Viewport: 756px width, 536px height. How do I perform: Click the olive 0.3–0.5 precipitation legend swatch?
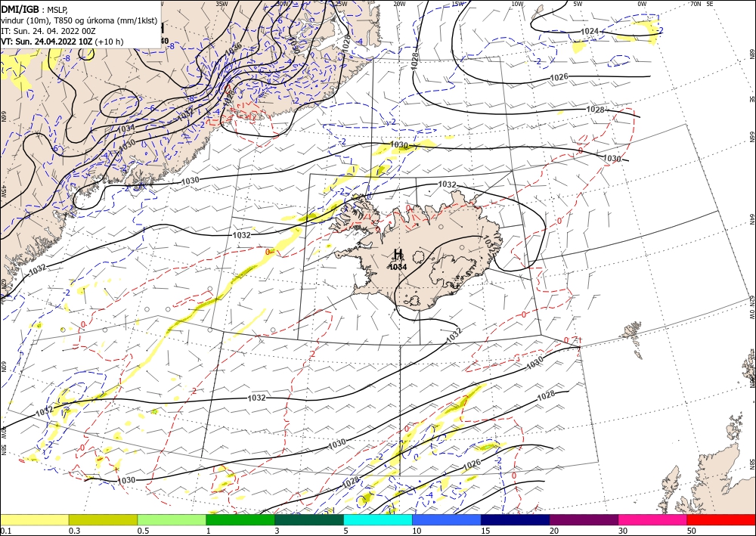pos(103,519)
